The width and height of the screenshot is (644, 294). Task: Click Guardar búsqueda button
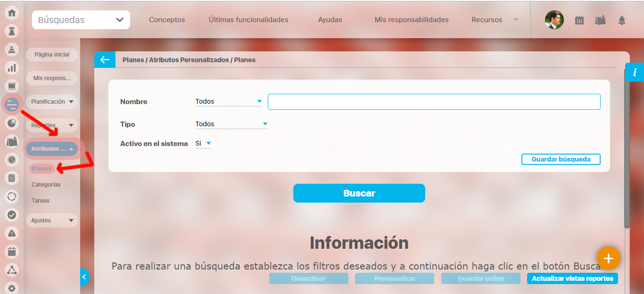pyautogui.click(x=561, y=159)
